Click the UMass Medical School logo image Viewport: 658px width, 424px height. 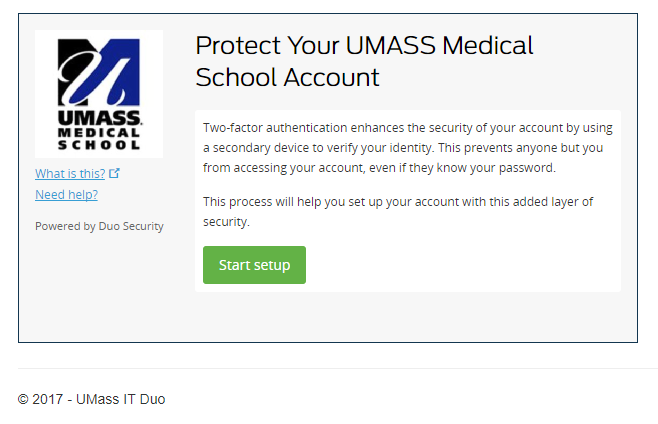(x=99, y=94)
